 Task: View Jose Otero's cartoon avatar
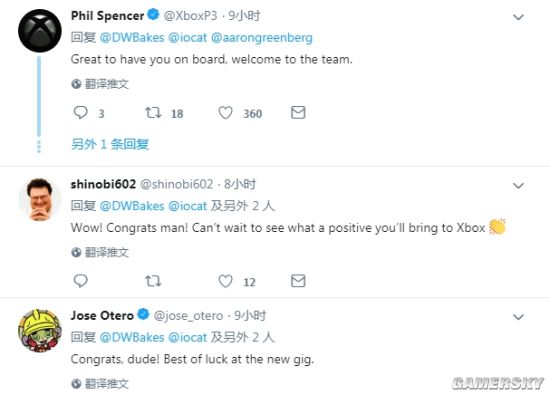click(40, 330)
